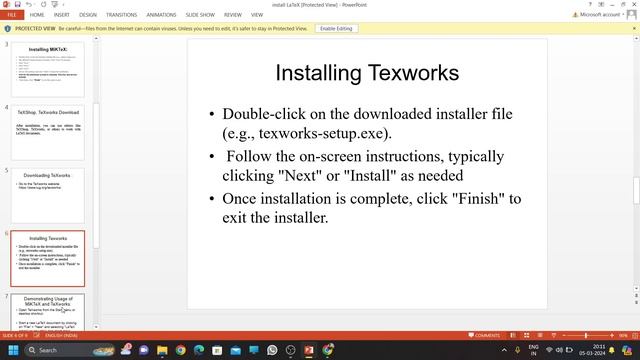The height and width of the screenshot is (360, 640).
Task: Switch to the SLIDE SHOW ribbon tab
Action: 200,15
